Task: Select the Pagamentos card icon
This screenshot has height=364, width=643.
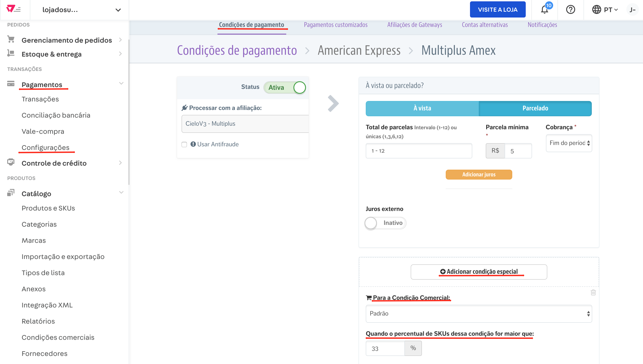Action: [x=11, y=84]
